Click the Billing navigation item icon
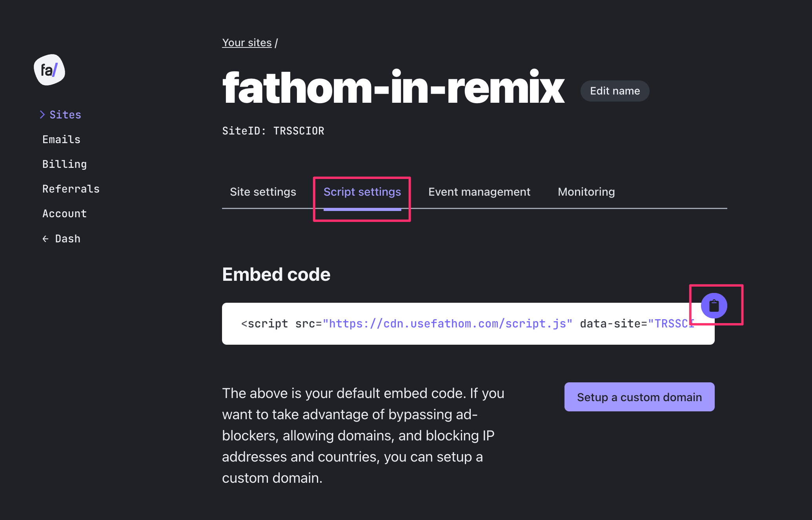 pos(64,164)
